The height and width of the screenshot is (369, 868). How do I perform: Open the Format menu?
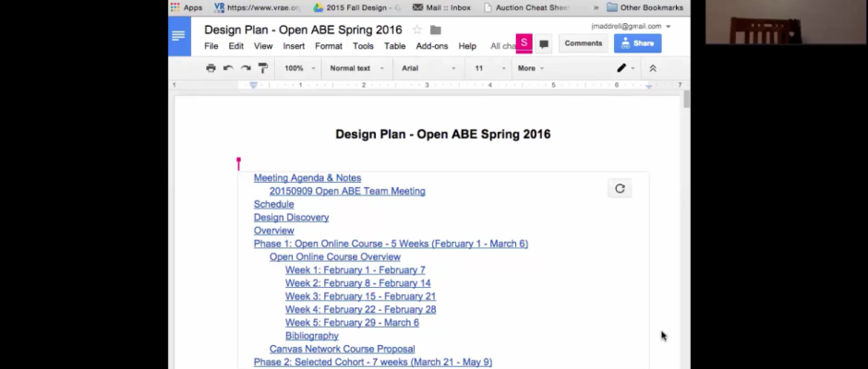coord(328,46)
